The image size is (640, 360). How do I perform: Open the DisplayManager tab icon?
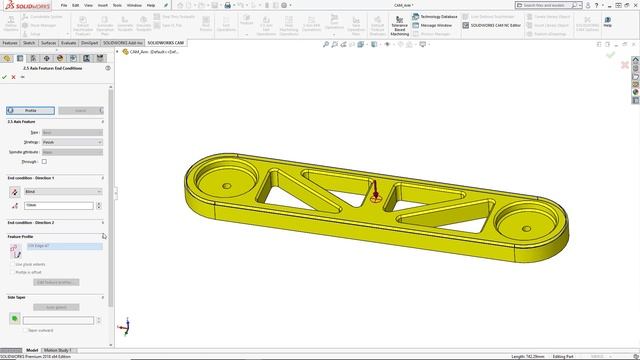tap(60, 58)
